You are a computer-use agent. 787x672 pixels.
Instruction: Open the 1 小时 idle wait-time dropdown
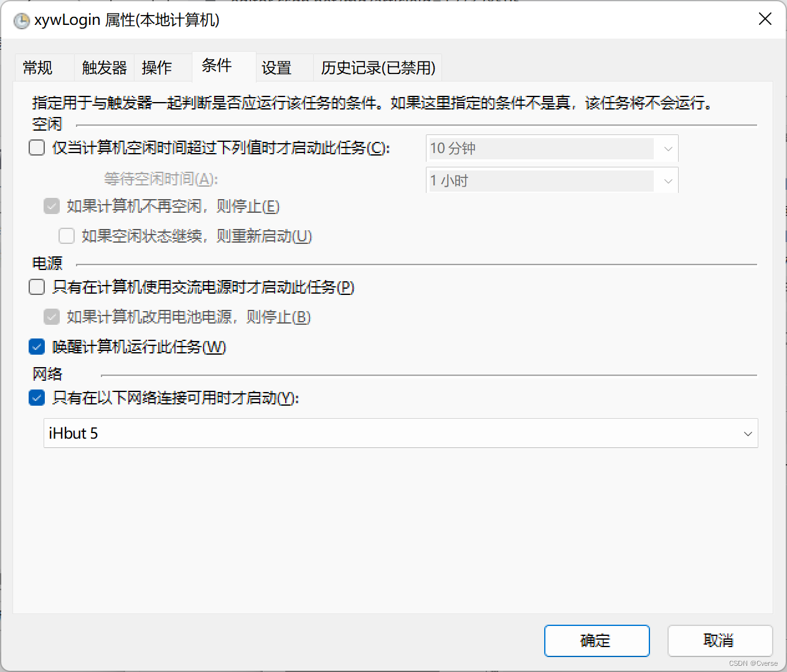point(552,180)
